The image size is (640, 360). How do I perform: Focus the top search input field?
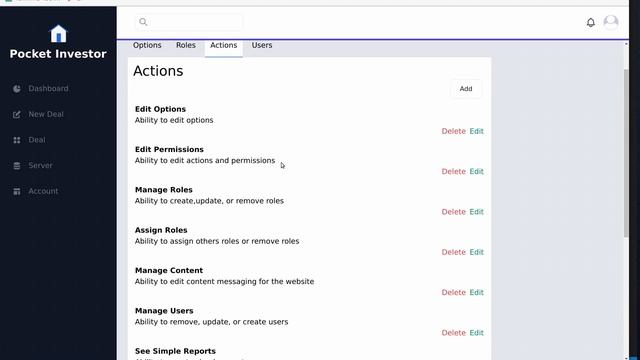click(189, 22)
